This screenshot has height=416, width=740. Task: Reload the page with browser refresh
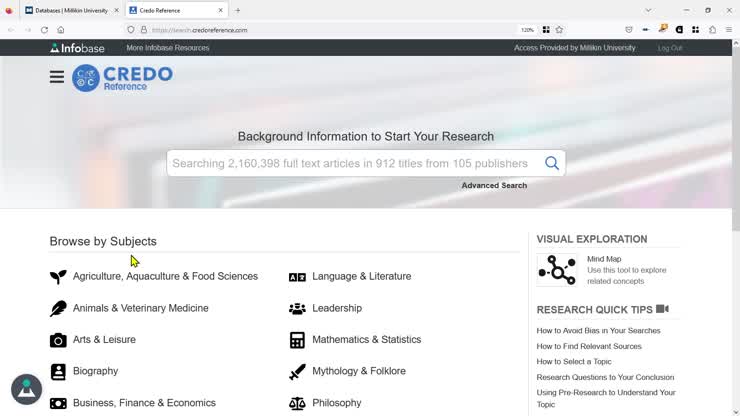[x=44, y=30]
